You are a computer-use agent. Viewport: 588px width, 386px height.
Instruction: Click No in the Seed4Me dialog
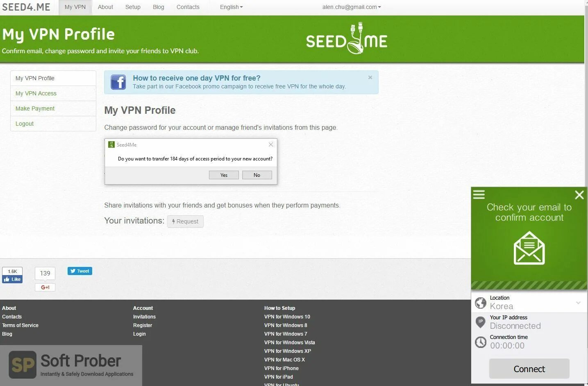pos(257,175)
